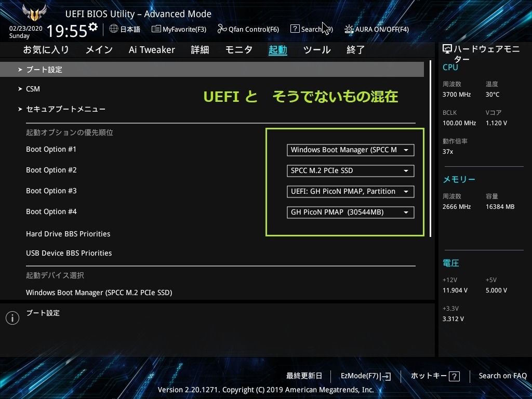Click the memory capacity 16384 MB
This screenshot has height=399, width=532.
click(x=500, y=207)
